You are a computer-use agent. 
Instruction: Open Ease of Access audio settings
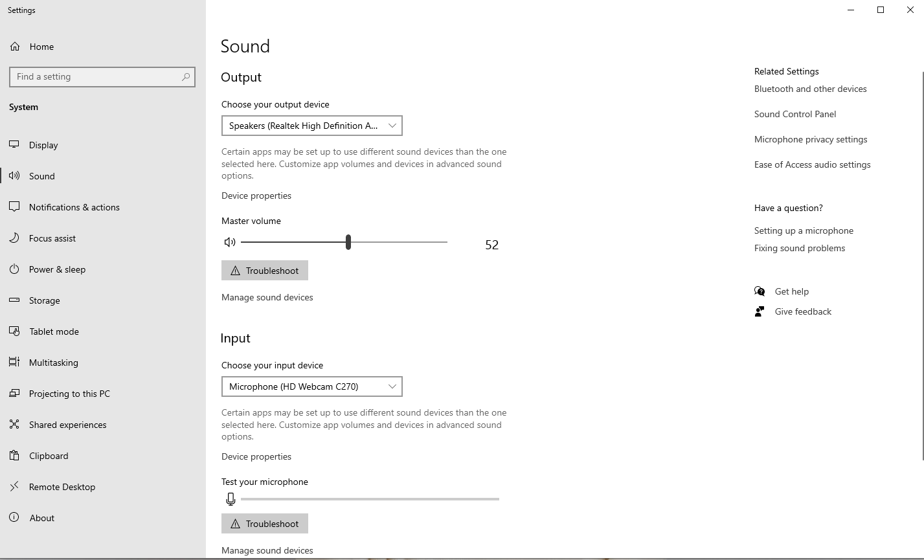813,164
